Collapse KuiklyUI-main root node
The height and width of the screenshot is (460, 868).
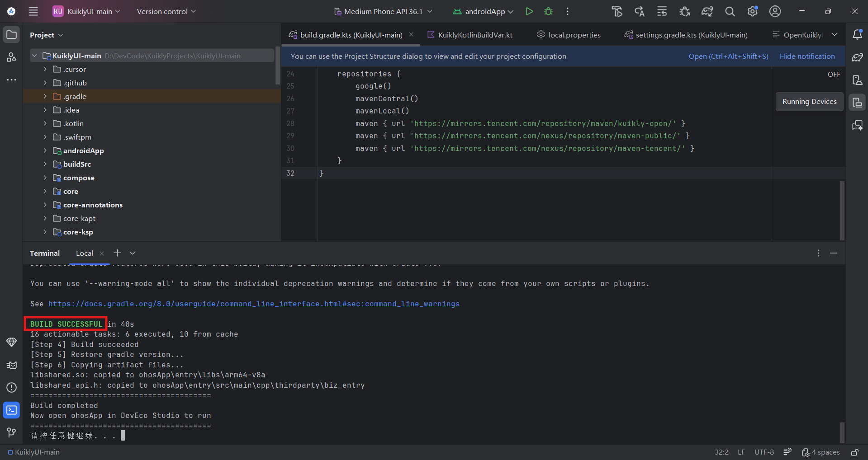coord(34,56)
